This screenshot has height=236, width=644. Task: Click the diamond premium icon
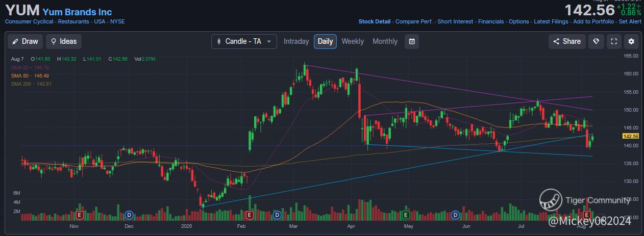tap(596, 41)
